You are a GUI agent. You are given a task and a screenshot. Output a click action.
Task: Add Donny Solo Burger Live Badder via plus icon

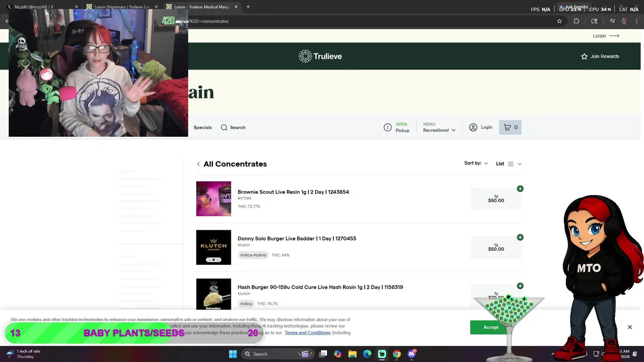point(520,237)
